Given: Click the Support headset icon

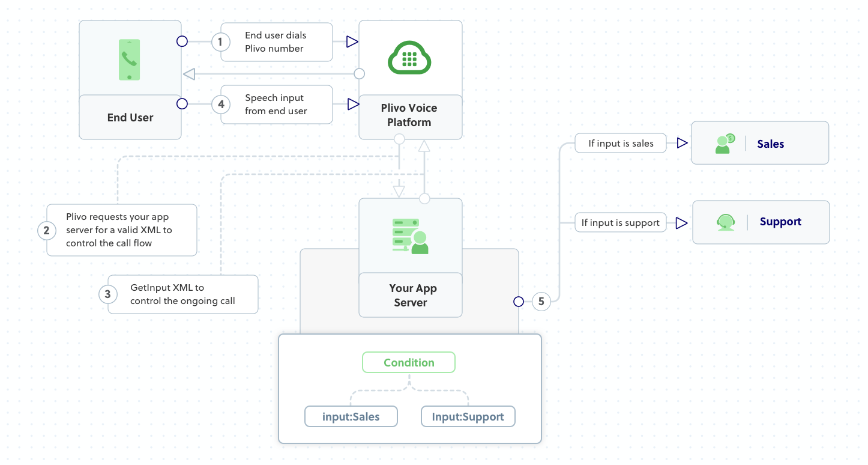Looking at the screenshot, I should pos(726,222).
